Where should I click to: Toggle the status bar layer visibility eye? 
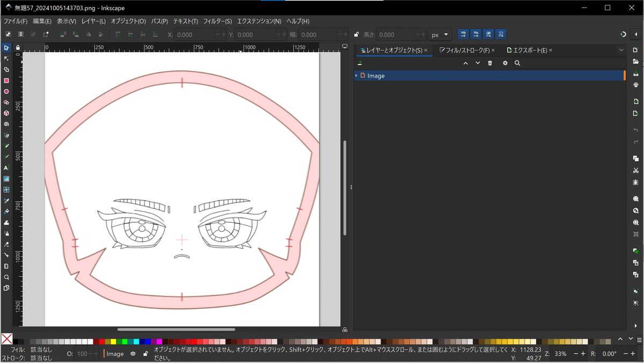[x=133, y=354]
